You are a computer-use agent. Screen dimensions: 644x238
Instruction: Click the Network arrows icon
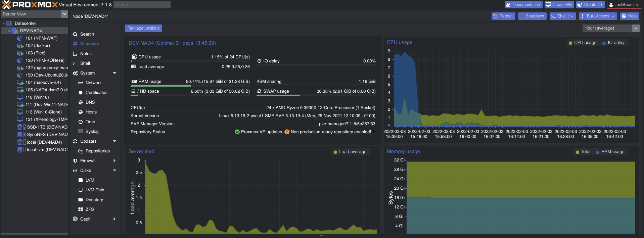(x=81, y=83)
